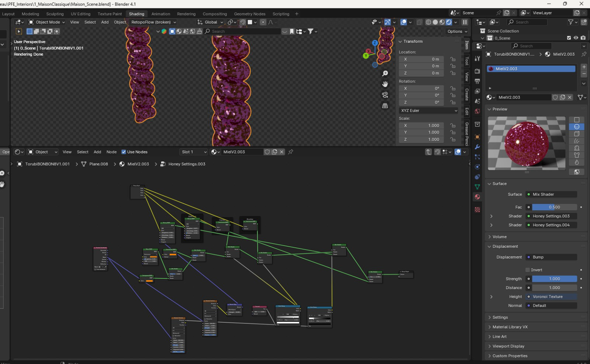Open XYZ Euler rotation mode dropdown

pos(429,111)
